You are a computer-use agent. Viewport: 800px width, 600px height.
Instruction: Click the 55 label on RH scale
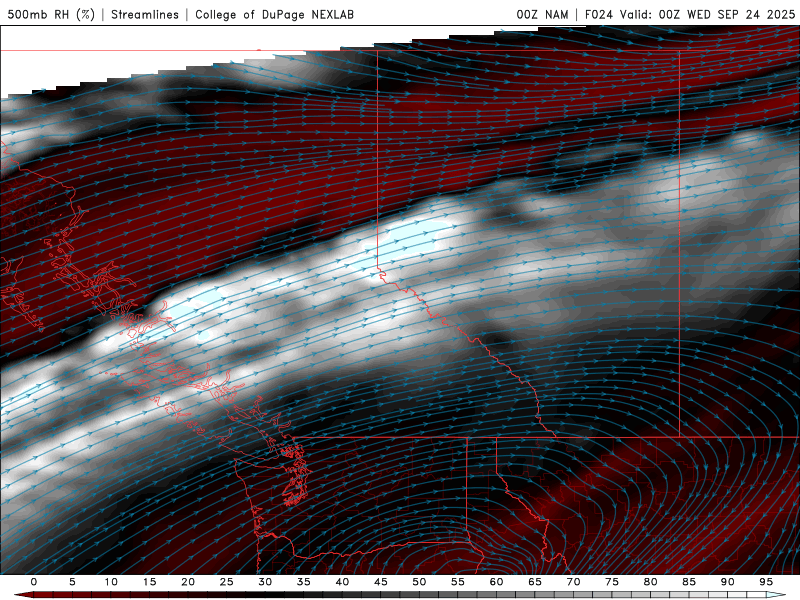point(458,582)
